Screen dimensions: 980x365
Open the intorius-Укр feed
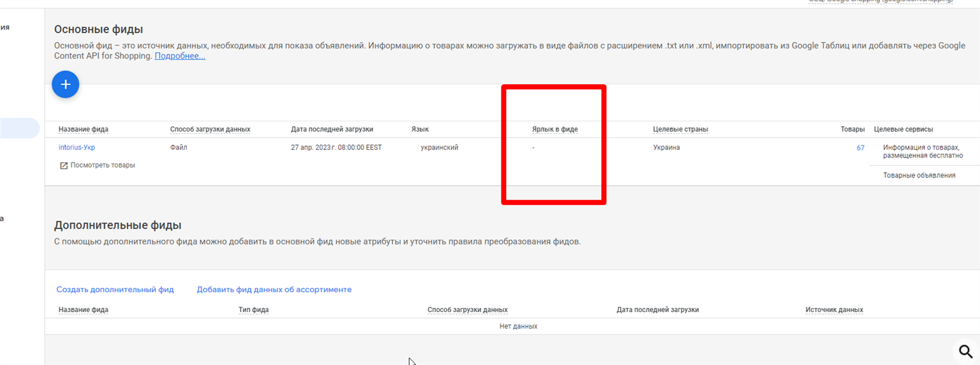point(77,147)
